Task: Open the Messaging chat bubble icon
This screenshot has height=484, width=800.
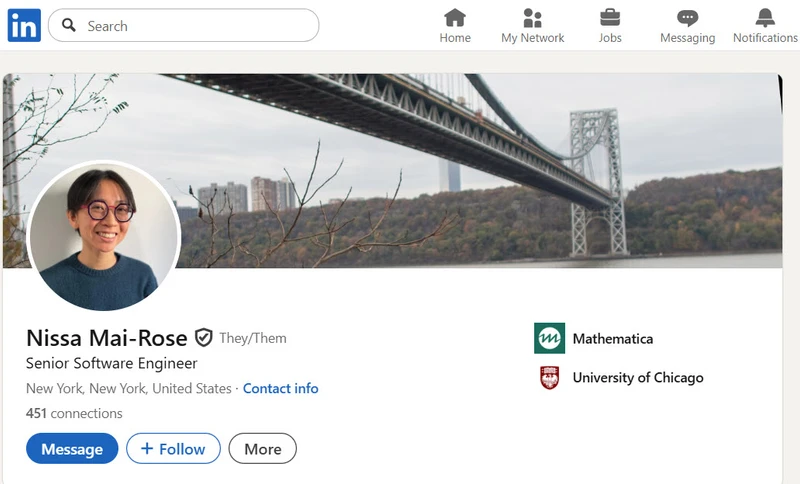Action: click(x=687, y=18)
